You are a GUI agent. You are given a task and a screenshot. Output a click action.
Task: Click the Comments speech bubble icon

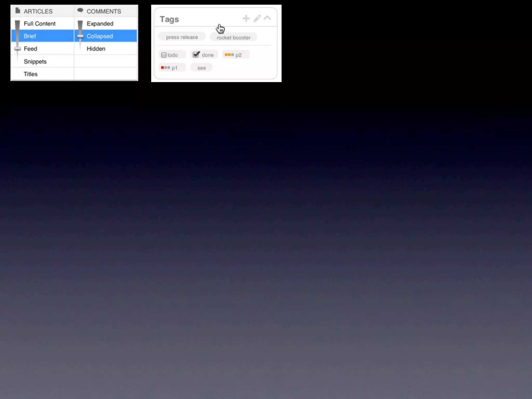tap(80, 10)
